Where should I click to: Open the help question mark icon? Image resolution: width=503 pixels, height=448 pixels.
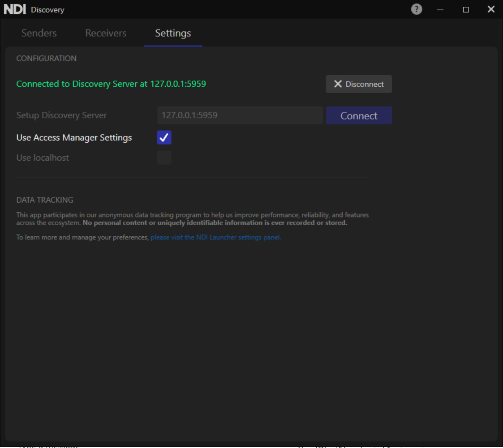[417, 9]
